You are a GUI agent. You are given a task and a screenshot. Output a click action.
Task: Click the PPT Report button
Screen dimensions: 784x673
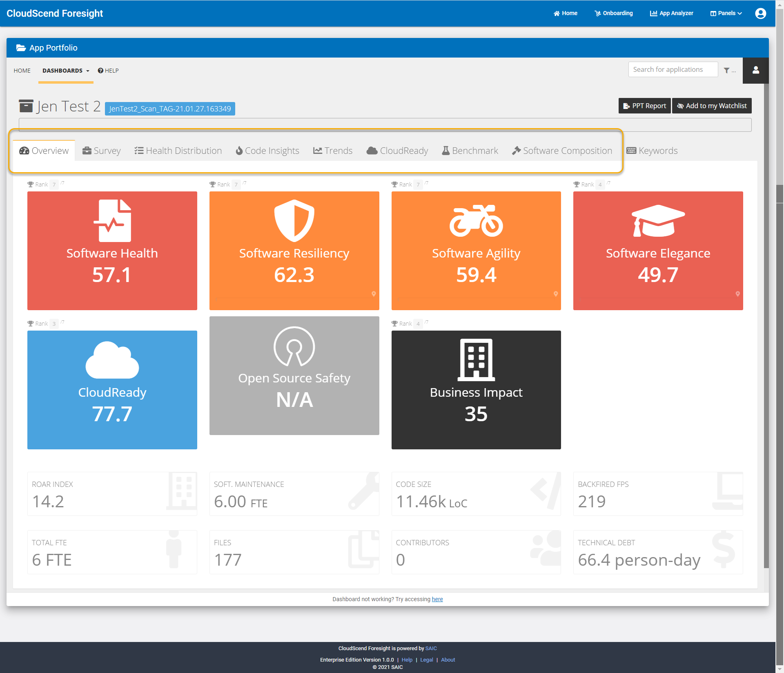[644, 105]
